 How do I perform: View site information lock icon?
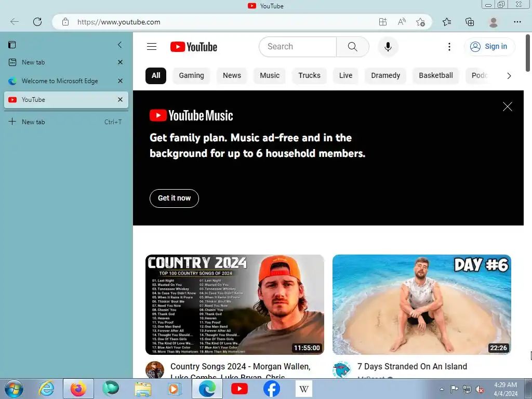(x=65, y=22)
